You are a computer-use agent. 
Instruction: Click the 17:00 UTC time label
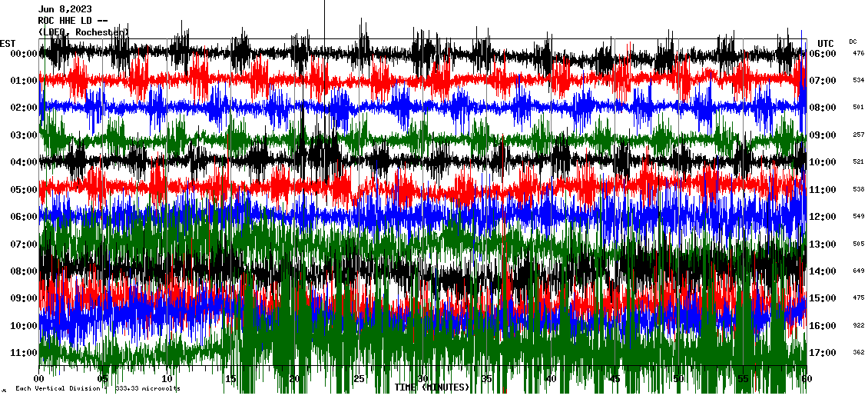coord(823,353)
